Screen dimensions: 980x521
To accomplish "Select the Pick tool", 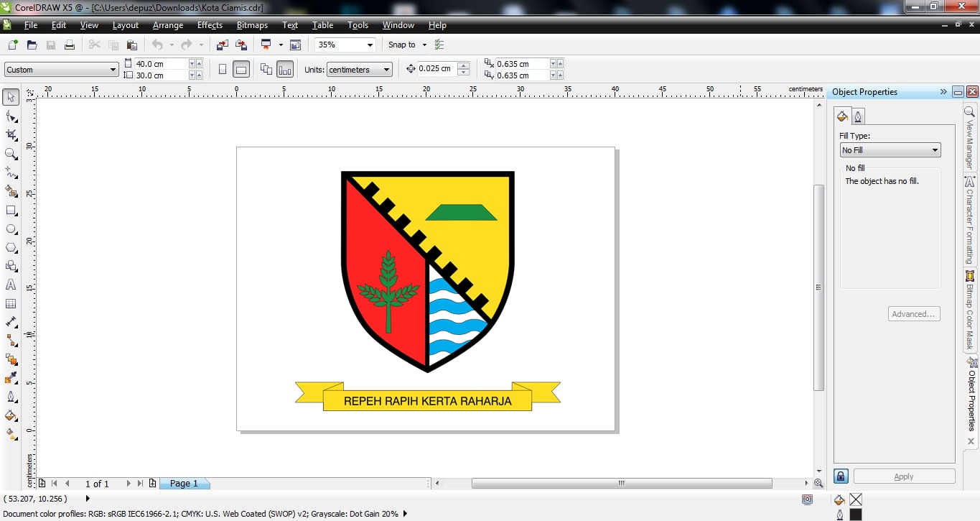I will (11, 96).
